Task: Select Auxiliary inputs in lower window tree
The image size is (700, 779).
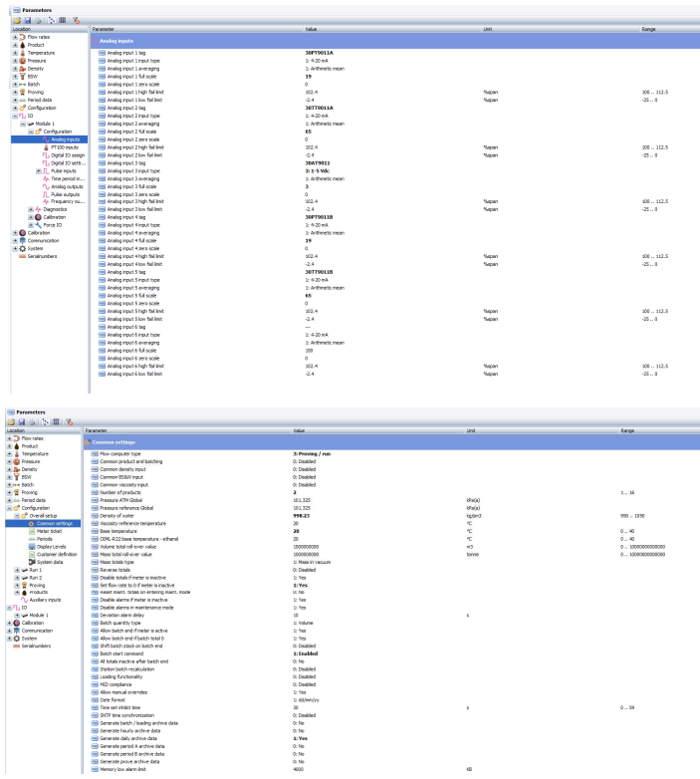Action: (x=45, y=600)
